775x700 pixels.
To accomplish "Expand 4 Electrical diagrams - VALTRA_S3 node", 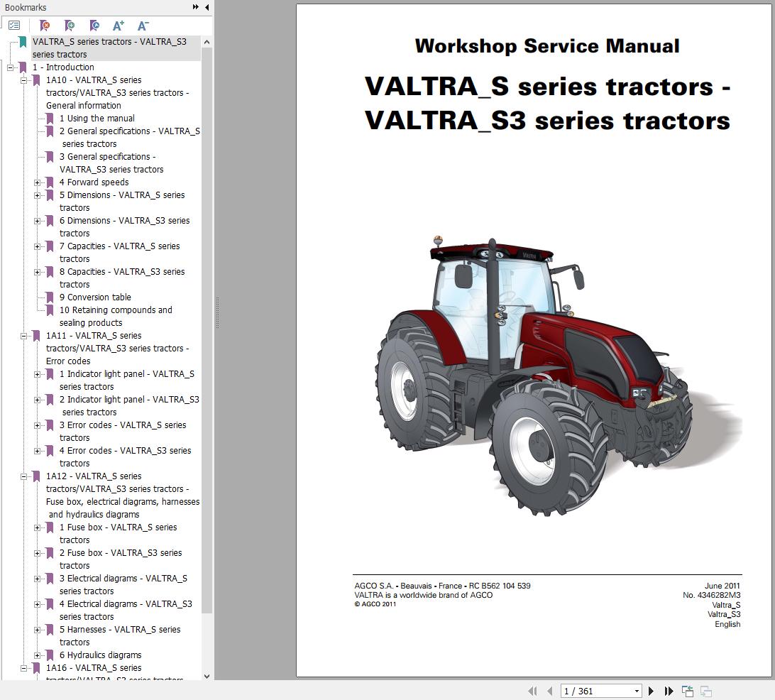I will [37, 605].
